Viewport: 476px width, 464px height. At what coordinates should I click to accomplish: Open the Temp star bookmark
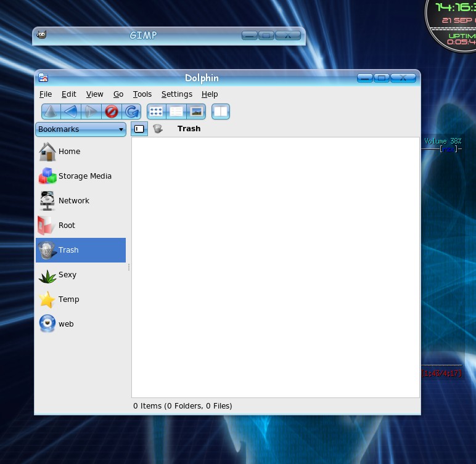click(x=81, y=299)
